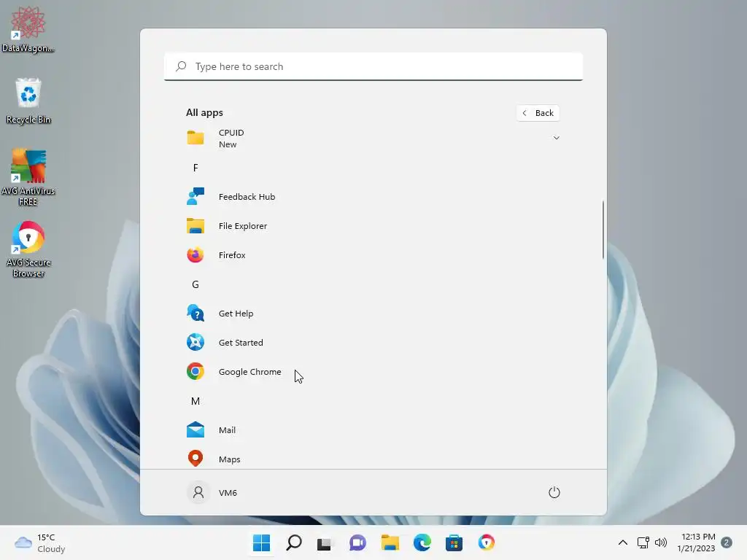Open the Maps app icon
This screenshot has width=747, height=560.
196,459
